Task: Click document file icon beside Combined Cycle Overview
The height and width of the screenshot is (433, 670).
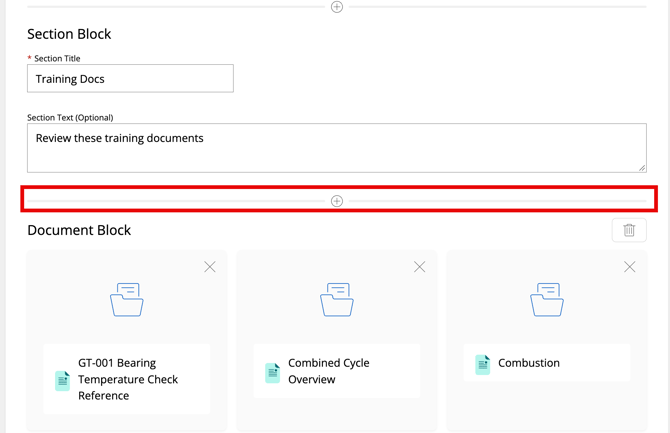Action: [272, 373]
